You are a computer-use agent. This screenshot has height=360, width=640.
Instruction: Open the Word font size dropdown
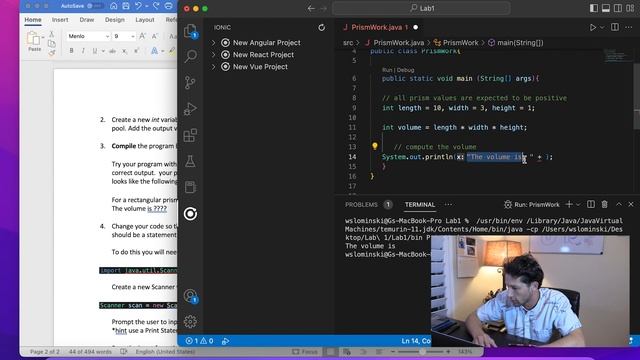[133, 36]
